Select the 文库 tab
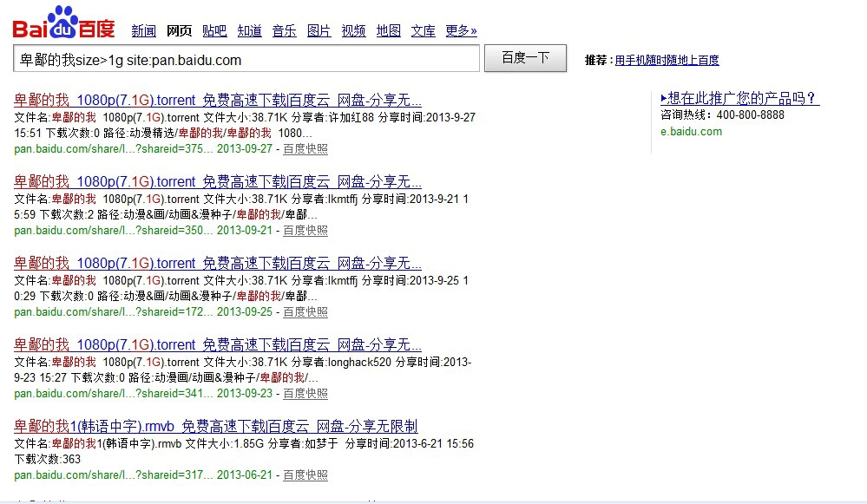Viewport: 867px width, 504px height. [x=423, y=31]
